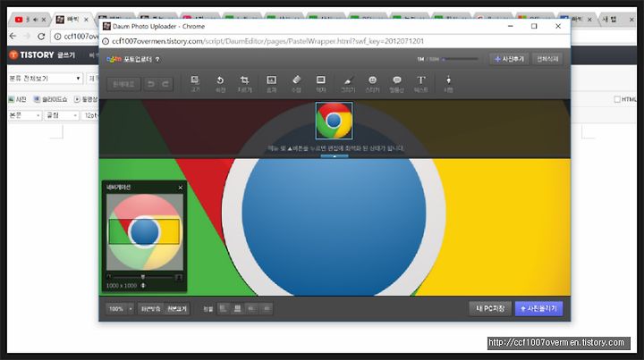
Task: Close the navigation panel
Action: [x=181, y=188]
